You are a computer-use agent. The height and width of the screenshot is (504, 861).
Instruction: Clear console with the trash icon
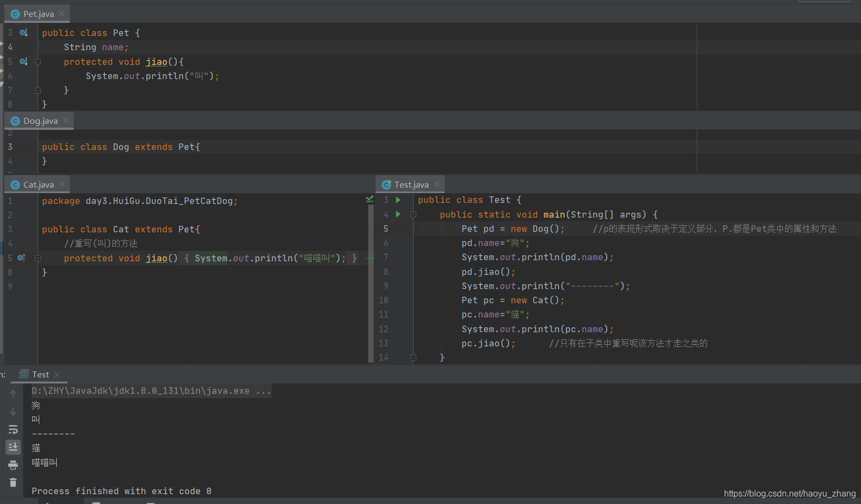[13, 483]
